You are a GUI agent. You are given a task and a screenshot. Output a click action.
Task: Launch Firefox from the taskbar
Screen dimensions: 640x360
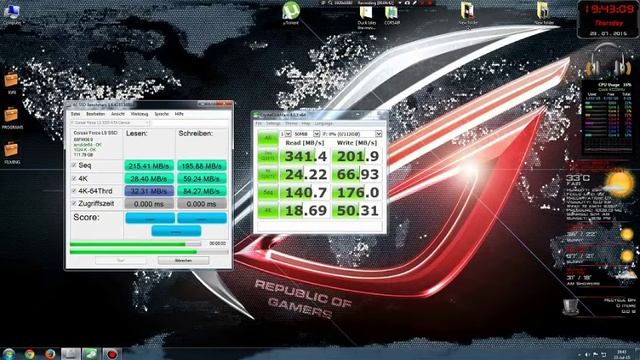[50, 353]
